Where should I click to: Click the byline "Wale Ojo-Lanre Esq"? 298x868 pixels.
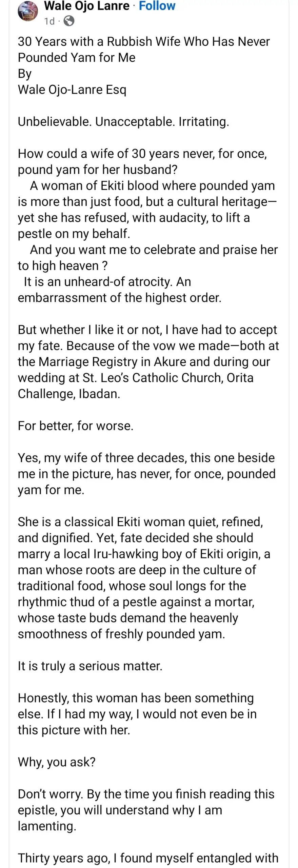tap(72, 90)
